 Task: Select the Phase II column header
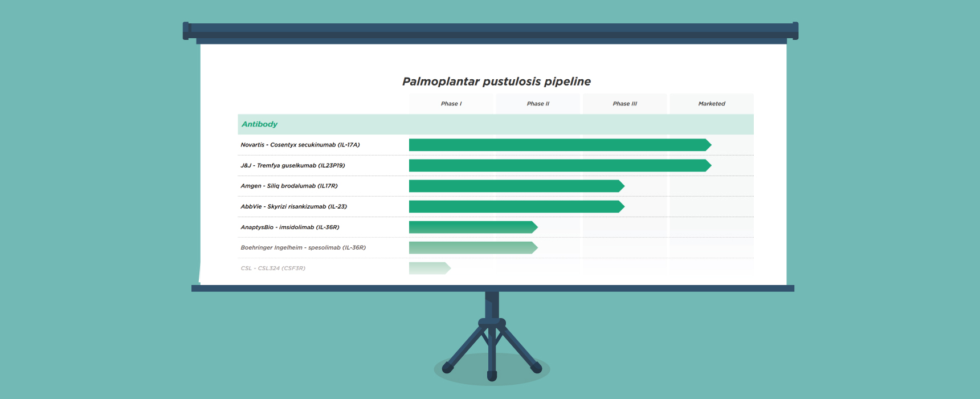pyautogui.click(x=538, y=104)
